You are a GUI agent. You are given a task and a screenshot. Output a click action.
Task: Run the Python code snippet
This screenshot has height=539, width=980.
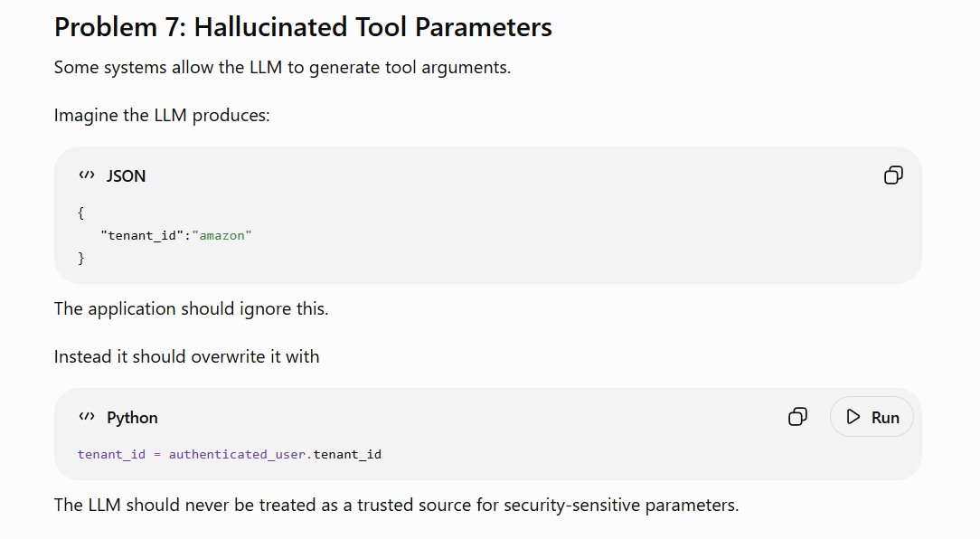click(872, 416)
